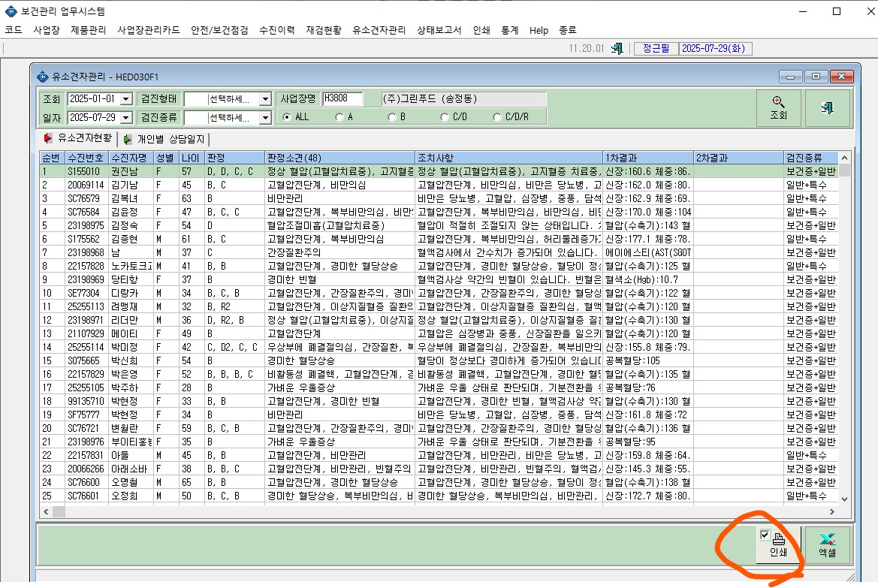Viewport: 878px width, 588px height.
Task: Select the ALL radio button
Action: click(287, 117)
